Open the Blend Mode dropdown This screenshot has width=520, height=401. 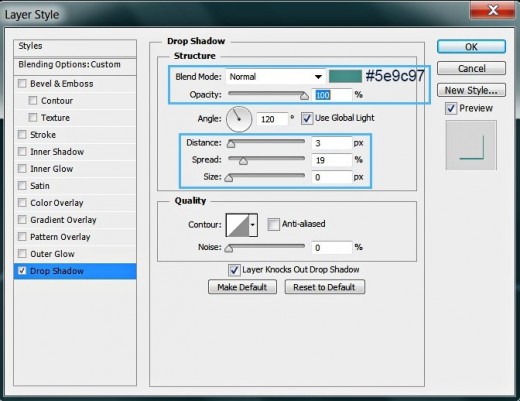click(x=275, y=77)
